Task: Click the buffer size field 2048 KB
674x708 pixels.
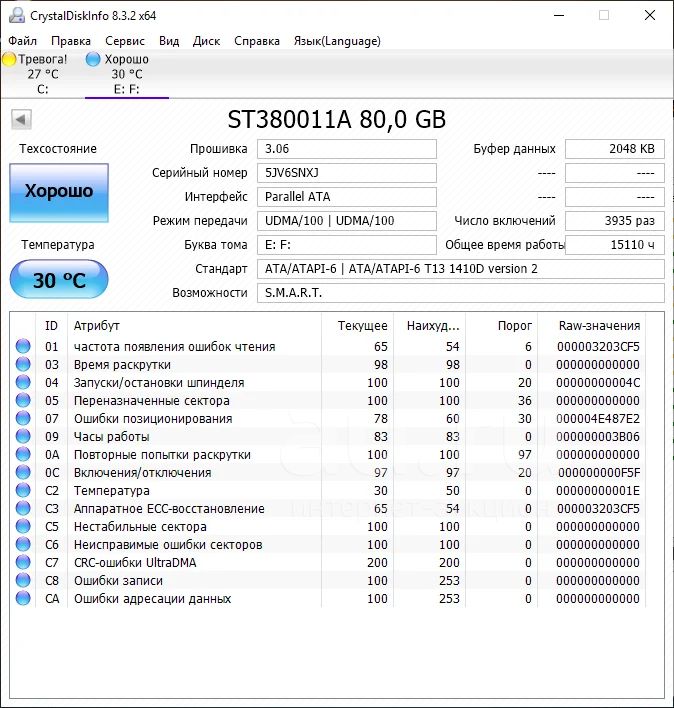Action: tap(615, 149)
